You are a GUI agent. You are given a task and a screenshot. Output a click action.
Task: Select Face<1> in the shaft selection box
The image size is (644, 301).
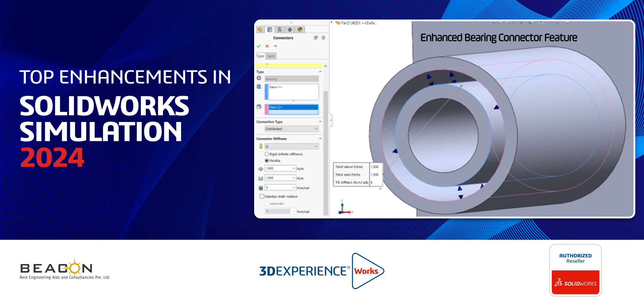click(276, 87)
